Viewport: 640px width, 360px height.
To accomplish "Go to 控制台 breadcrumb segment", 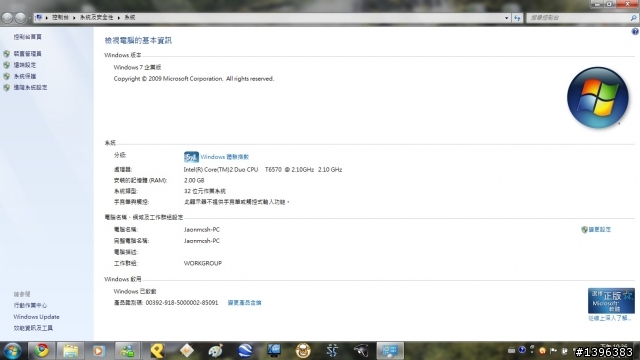I will (60, 18).
